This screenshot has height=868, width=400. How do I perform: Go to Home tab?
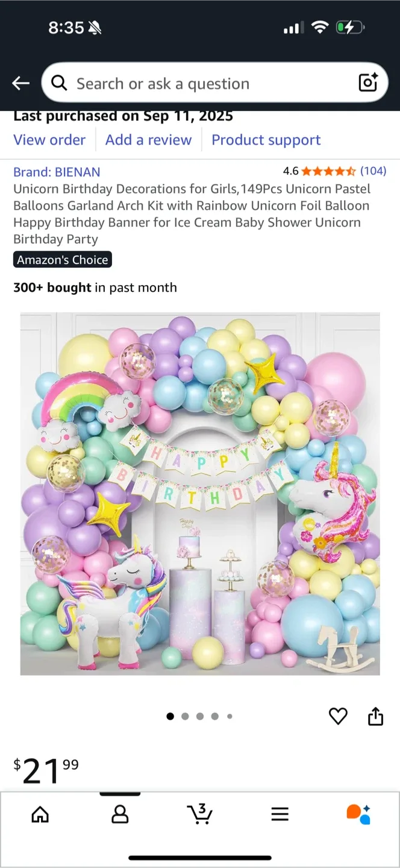coord(40,815)
